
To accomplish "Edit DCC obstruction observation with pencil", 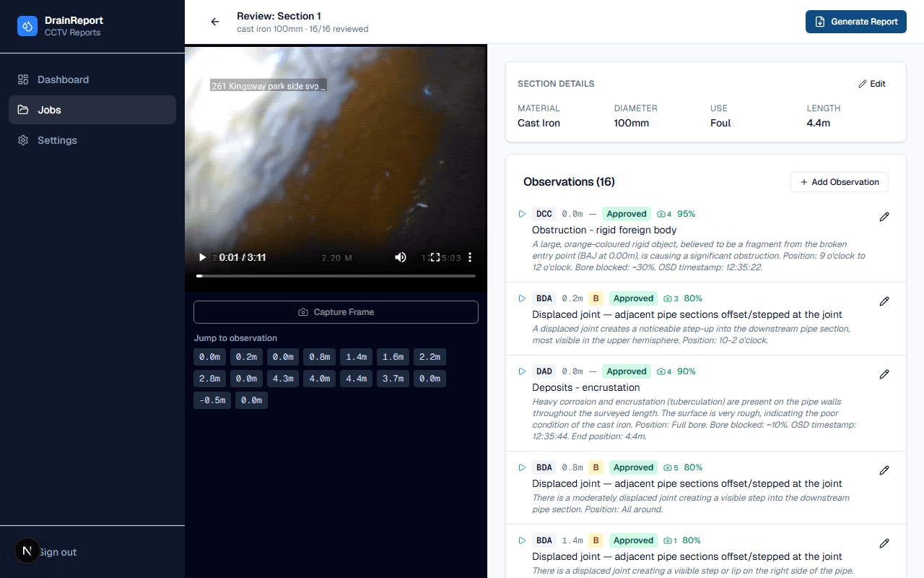I will [x=884, y=217].
